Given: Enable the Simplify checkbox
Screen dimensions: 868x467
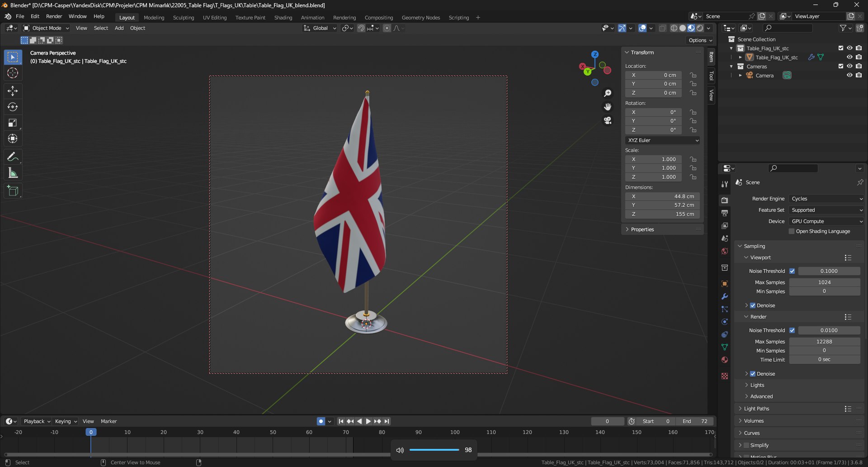Looking at the screenshot, I should click(x=747, y=445).
